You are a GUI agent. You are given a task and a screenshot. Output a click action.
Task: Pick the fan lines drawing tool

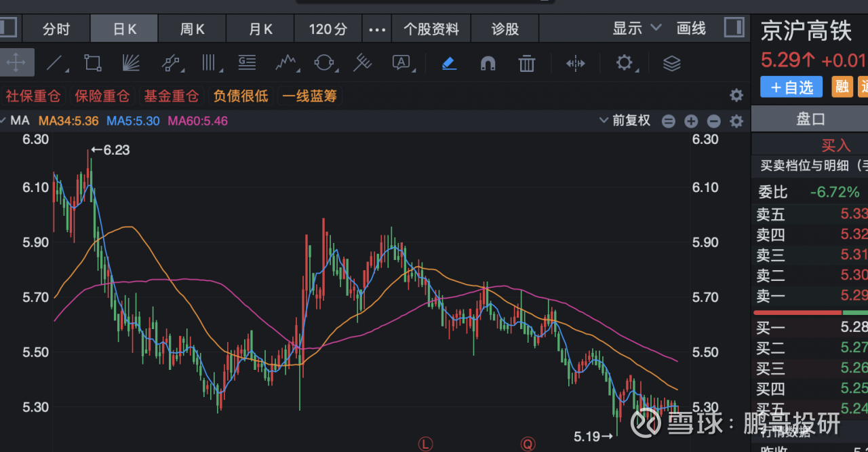coord(131,64)
